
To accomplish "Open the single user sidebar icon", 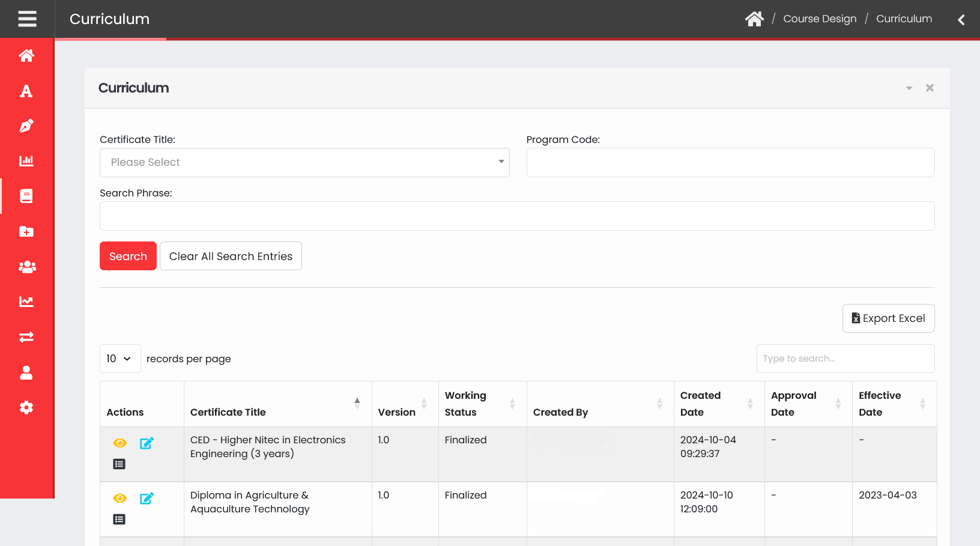I will click(x=26, y=372).
